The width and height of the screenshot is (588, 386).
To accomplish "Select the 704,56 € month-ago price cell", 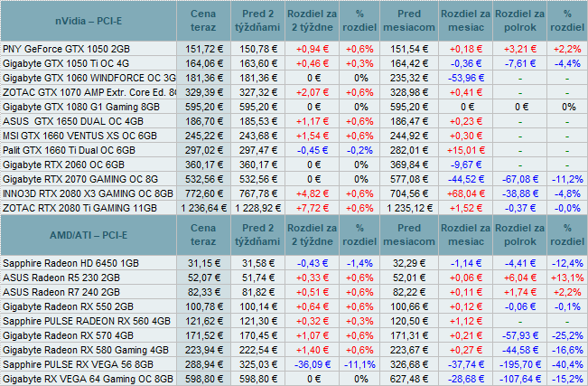I will point(409,193).
